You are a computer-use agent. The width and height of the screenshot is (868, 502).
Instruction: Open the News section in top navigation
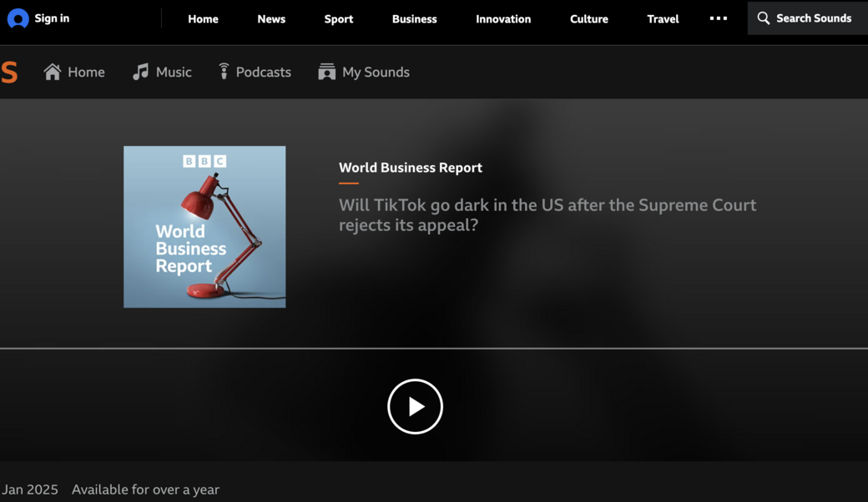pyautogui.click(x=271, y=18)
